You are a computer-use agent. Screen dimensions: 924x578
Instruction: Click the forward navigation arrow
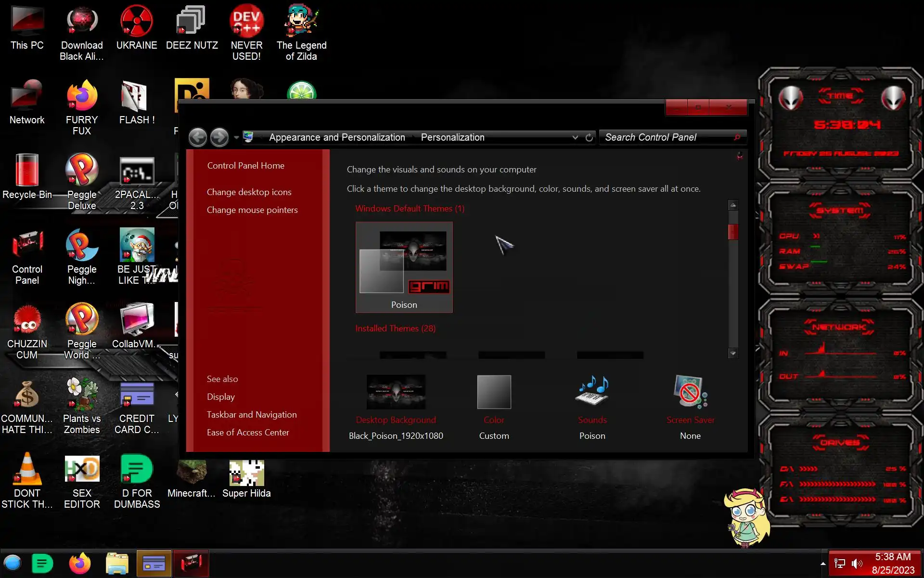coord(219,137)
